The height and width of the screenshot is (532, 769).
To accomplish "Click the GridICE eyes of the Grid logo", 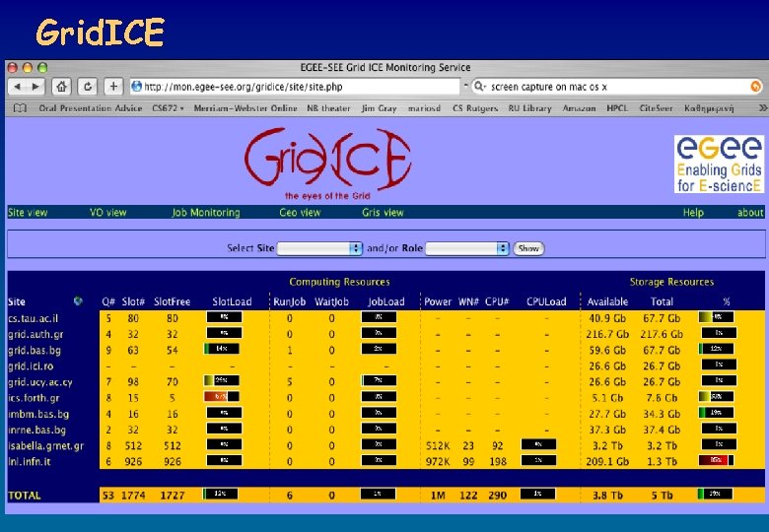I will pyautogui.click(x=327, y=165).
